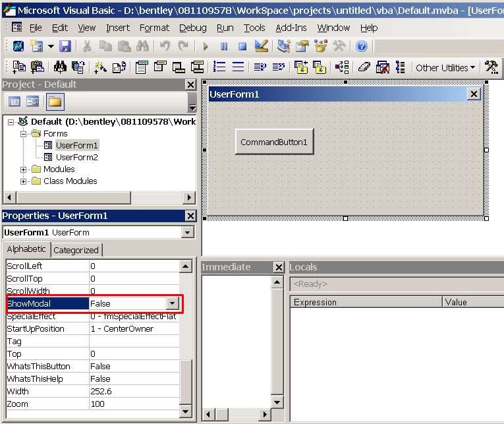Close the Project - Default panel
The image size is (504, 424).
[190, 85]
